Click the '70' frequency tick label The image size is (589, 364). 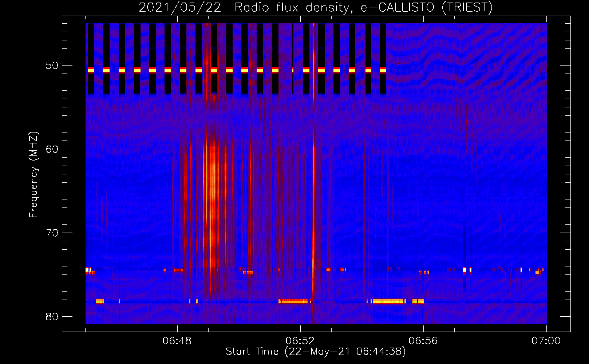pos(52,233)
